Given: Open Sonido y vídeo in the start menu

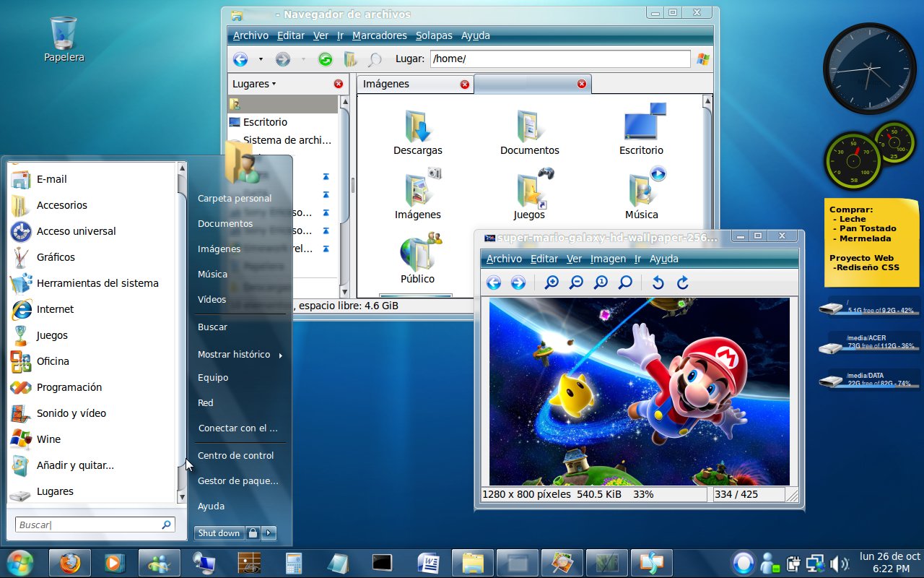Looking at the screenshot, I should click(x=92, y=413).
